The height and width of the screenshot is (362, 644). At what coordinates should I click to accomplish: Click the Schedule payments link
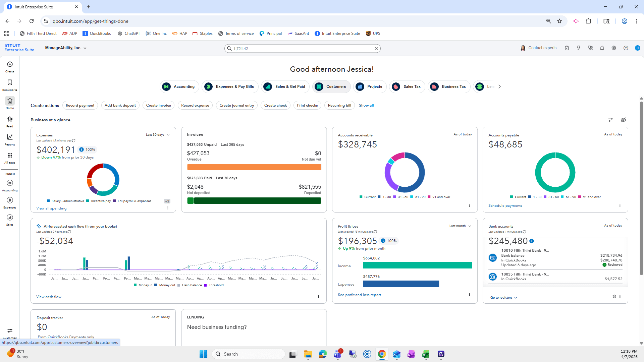pos(505,206)
